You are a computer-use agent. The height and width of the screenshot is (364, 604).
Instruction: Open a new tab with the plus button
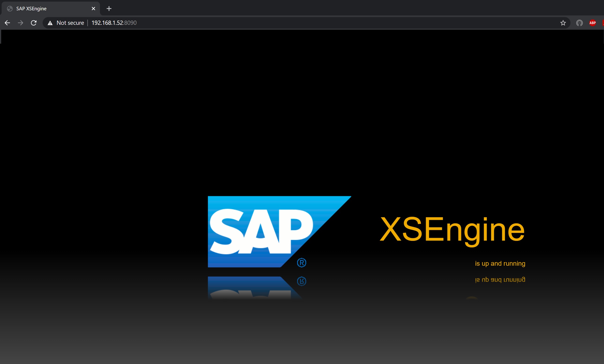tap(109, 9)
